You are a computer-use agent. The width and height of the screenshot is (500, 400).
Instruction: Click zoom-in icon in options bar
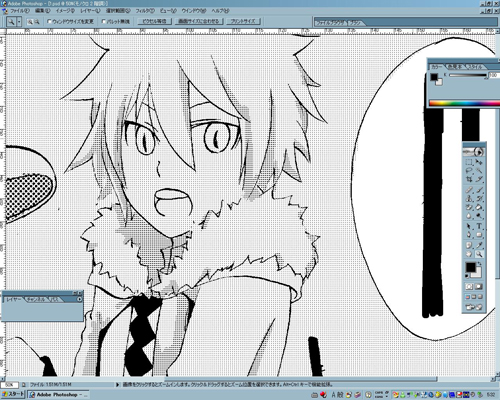pyautogui.click(x=30, y=22)
